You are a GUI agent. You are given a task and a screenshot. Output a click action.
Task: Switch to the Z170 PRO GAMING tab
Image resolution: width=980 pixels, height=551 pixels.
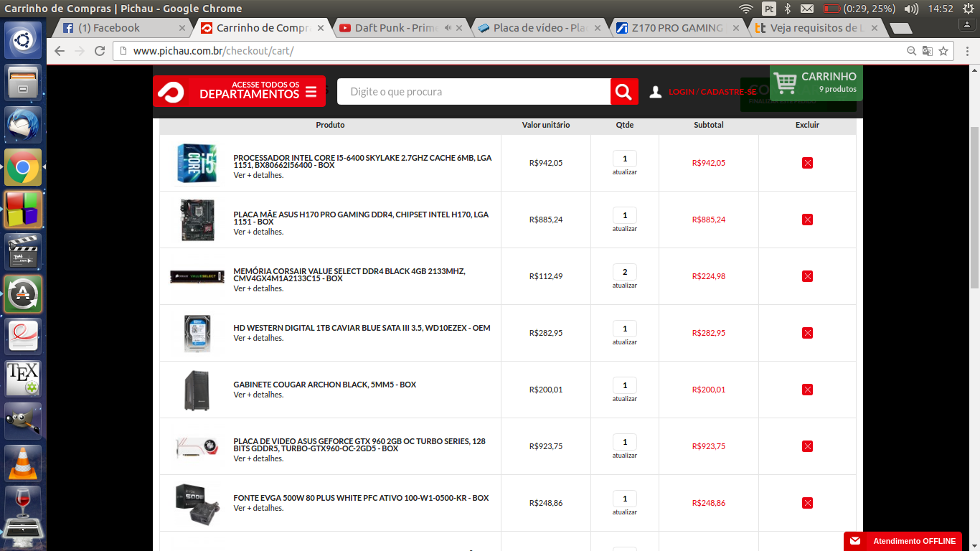[678, 28]
